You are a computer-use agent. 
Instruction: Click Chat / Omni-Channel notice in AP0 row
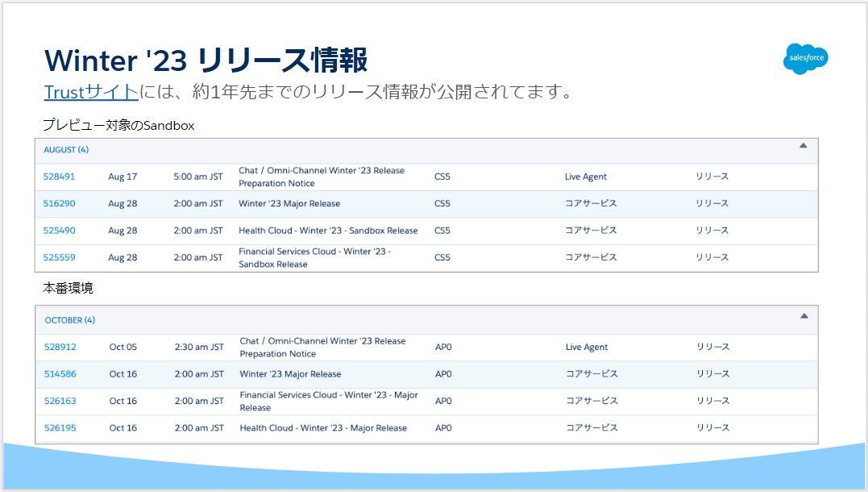tap(322, 347)
